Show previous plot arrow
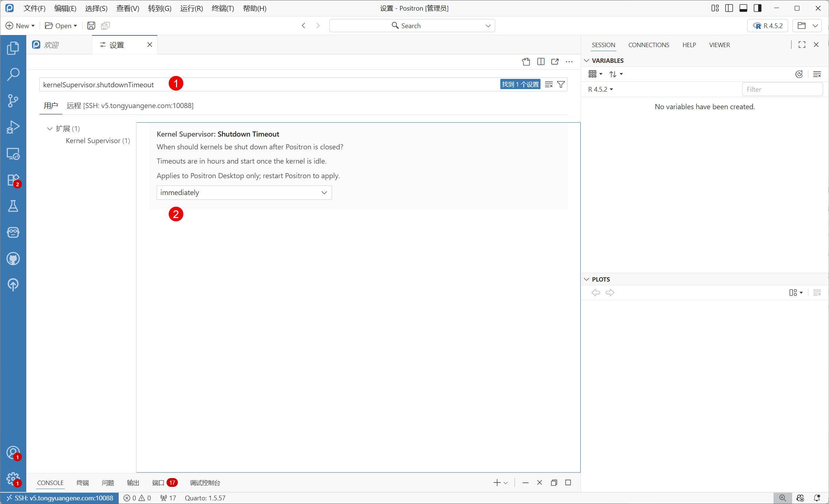The width and height of the screenshot is (829, 504). [596, 293]
